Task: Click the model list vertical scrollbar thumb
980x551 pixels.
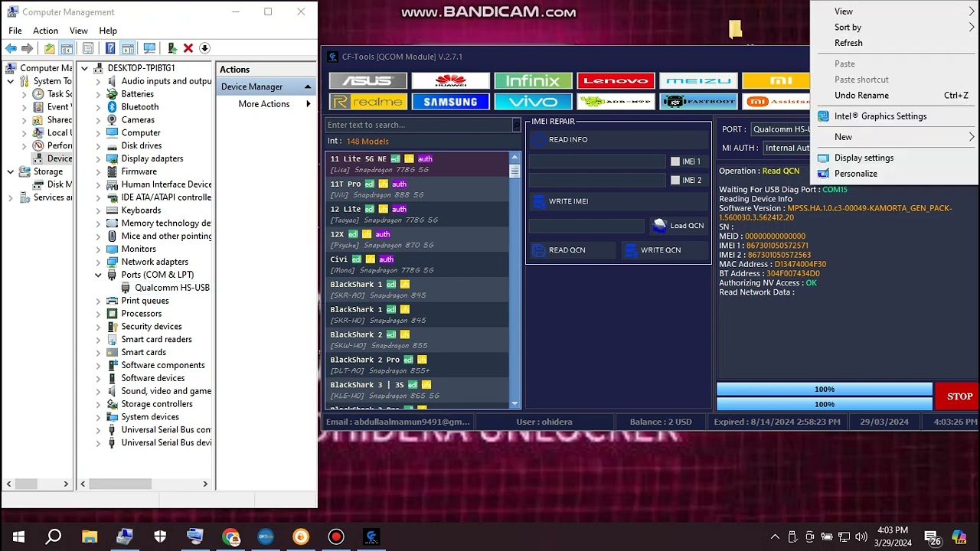Action: click(514, 171)
